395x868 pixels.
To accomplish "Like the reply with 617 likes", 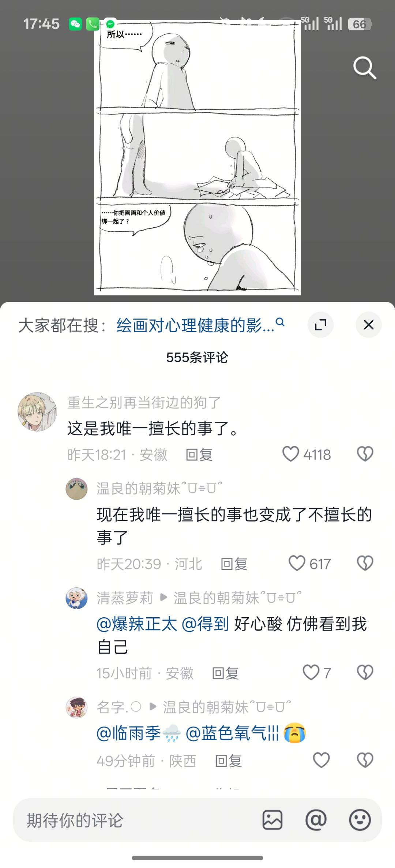I will point(297,563).
